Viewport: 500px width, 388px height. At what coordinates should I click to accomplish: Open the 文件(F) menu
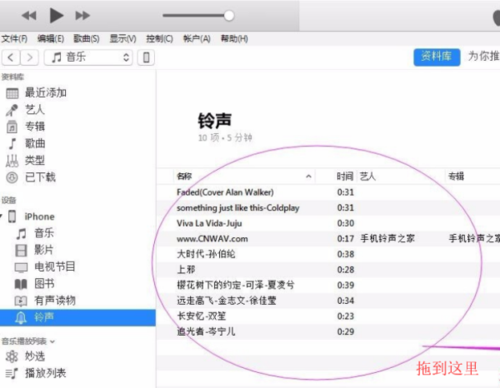[14, 39]
